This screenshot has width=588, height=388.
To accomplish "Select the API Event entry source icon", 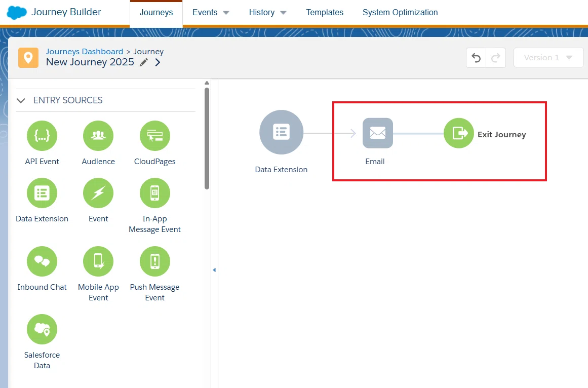I will (x=42, y=136).
